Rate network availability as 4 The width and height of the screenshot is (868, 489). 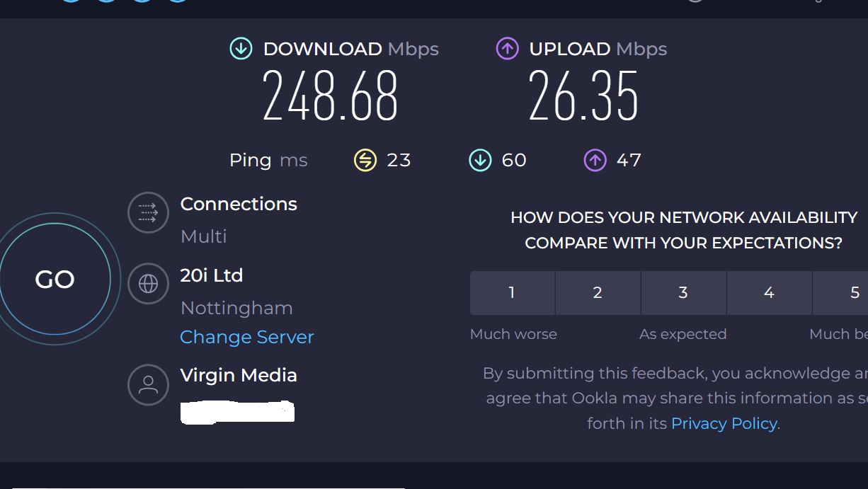coord(769,293)
